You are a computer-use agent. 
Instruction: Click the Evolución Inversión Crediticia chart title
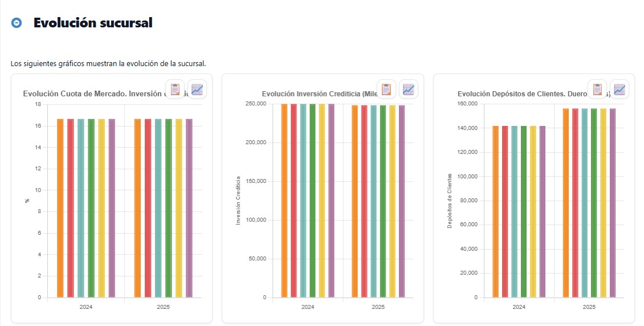320,93
